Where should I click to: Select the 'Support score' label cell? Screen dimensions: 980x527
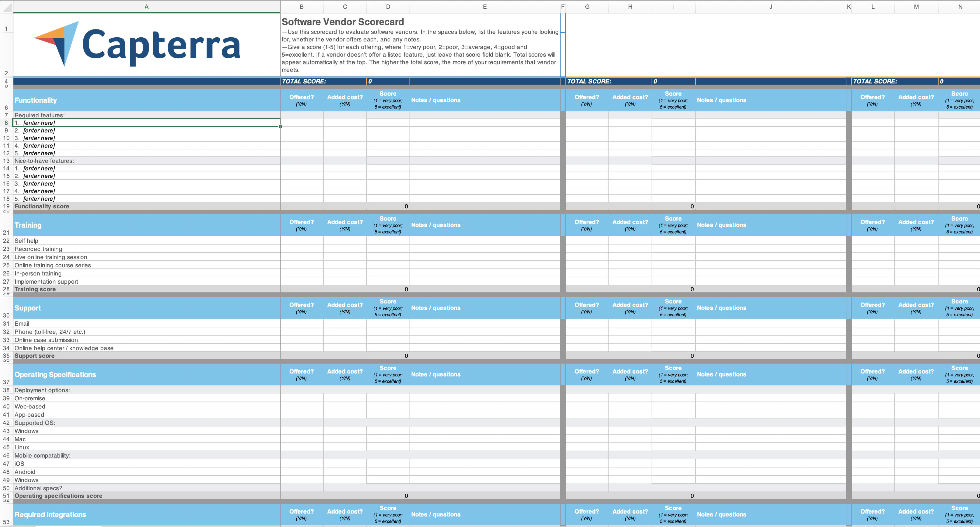coord(146,356)
